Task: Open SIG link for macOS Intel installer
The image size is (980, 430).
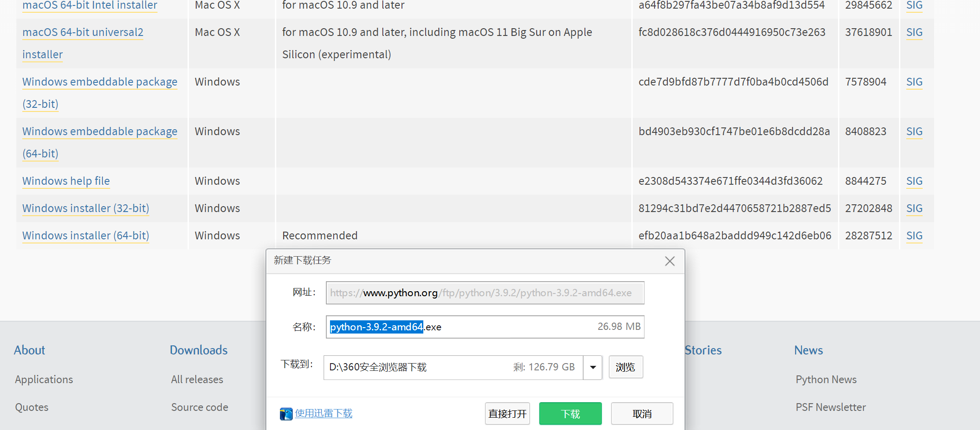Action: point(914,5)
